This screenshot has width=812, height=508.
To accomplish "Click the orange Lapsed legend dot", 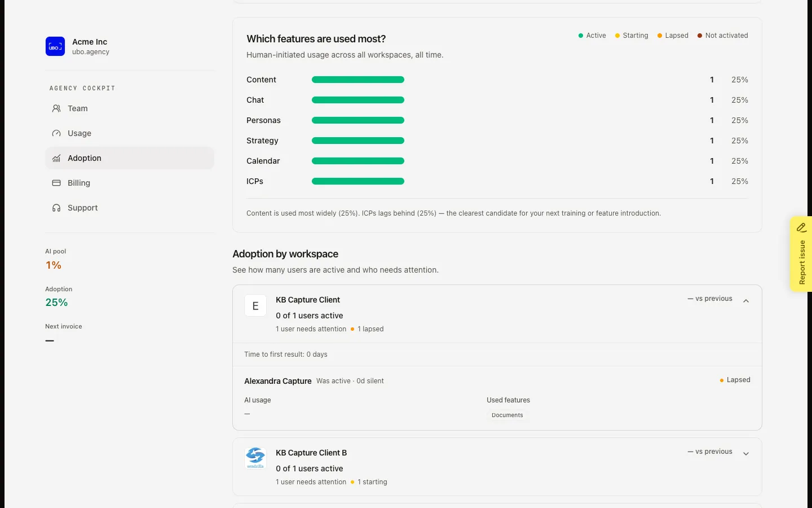I will click(x=660, y=36).
